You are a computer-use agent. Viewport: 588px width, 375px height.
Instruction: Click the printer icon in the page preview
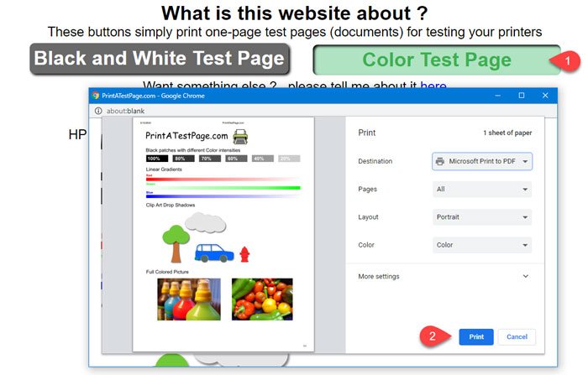pos(240,136)
